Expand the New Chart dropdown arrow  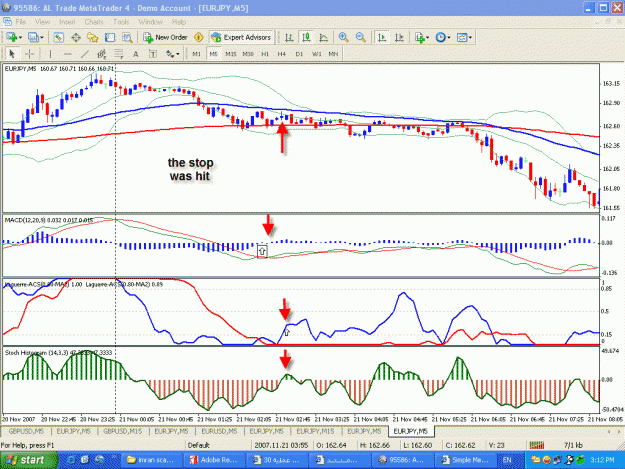20,37
